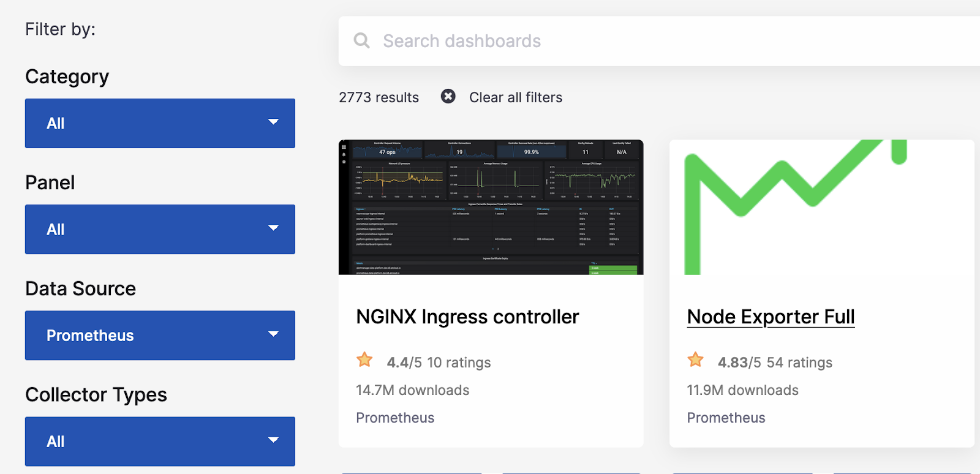Click Prometheus label under NGINX card
This screenshot has height=474, width=980.
(395, 418)
